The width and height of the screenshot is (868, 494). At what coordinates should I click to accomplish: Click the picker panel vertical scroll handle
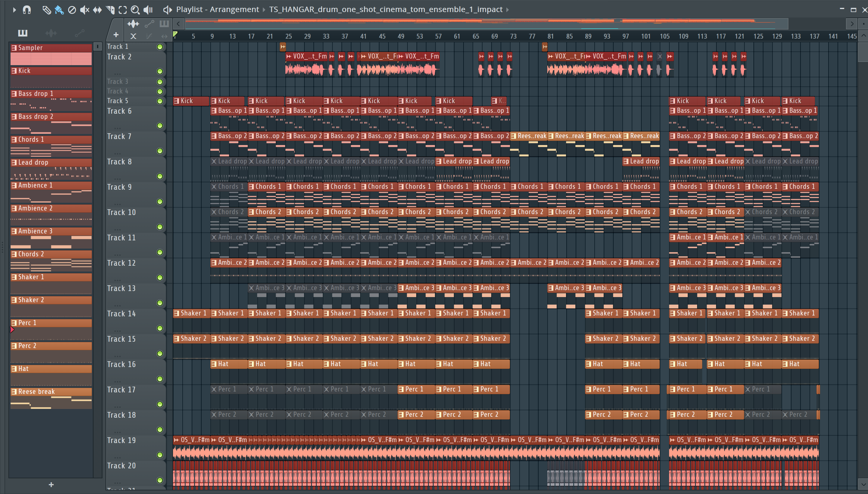98,46
